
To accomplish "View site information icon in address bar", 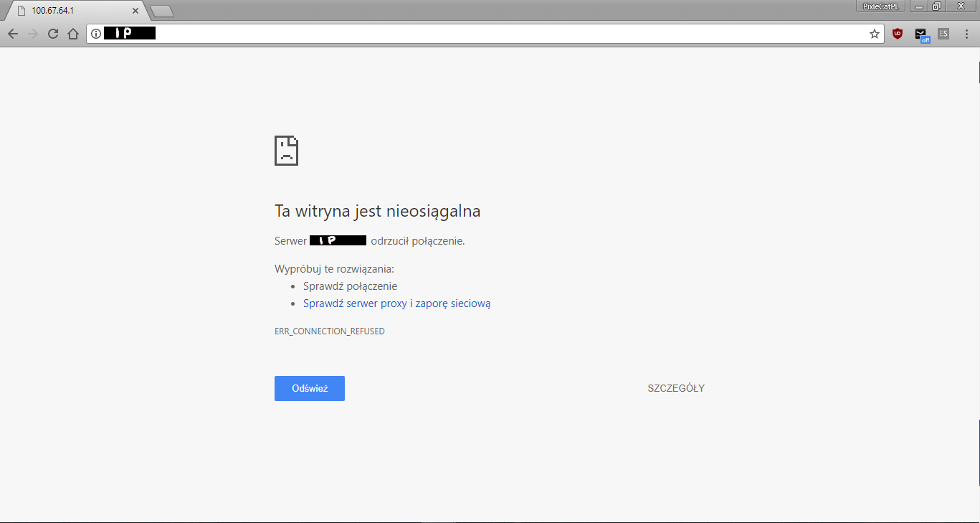I will point(96,34).
